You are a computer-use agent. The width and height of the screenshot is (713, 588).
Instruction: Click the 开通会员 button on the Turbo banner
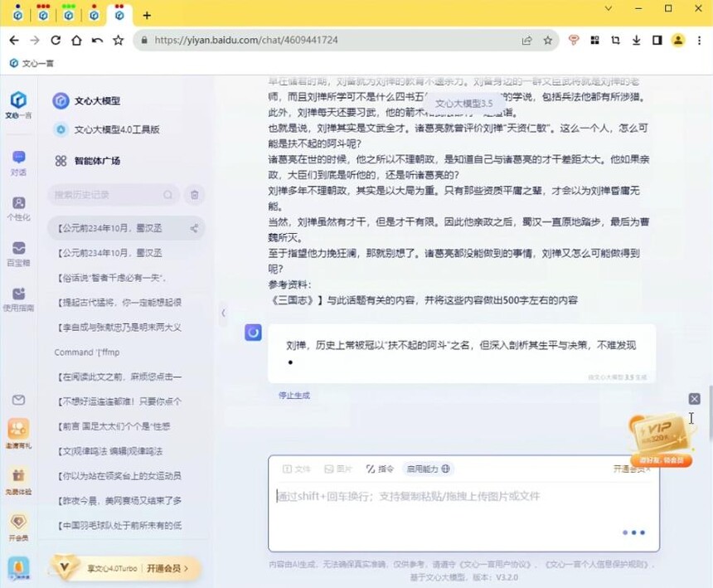pos(173,568)
